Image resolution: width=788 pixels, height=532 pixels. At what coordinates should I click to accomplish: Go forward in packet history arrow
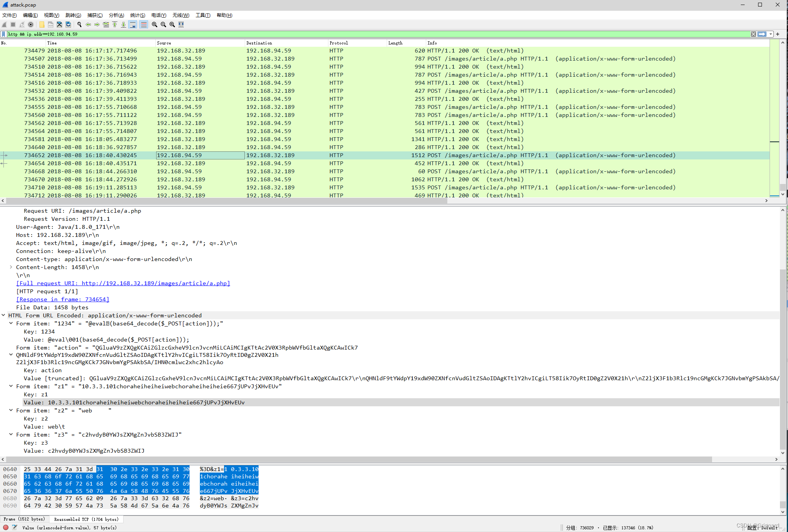tap(97, 25)
